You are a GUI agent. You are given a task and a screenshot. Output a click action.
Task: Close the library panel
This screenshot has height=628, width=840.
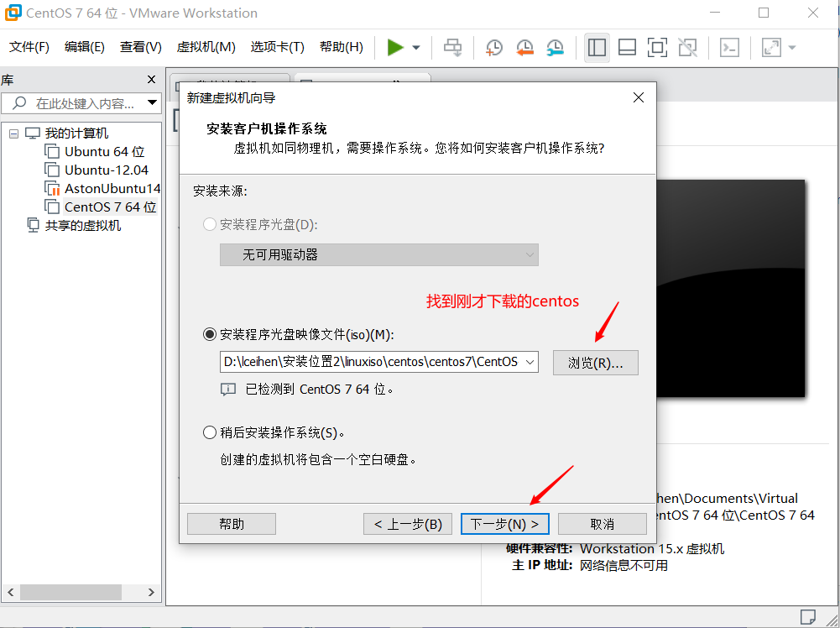click(x=152, y=79)
